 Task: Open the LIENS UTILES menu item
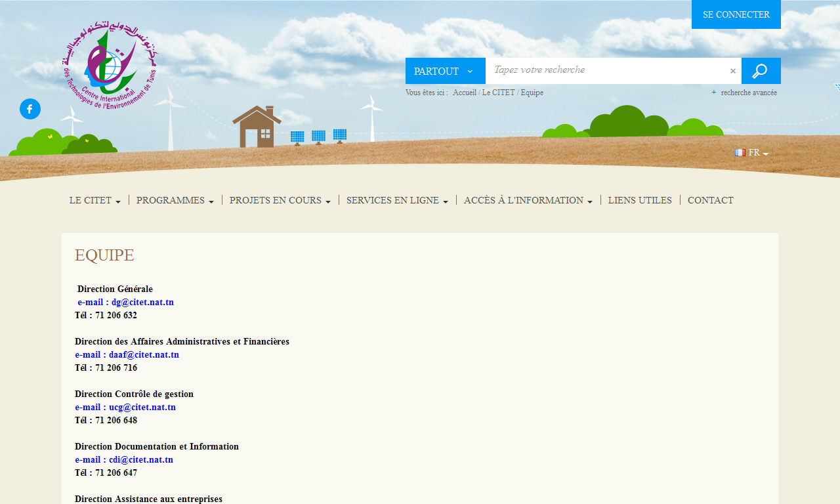click(x=640, y=200)
